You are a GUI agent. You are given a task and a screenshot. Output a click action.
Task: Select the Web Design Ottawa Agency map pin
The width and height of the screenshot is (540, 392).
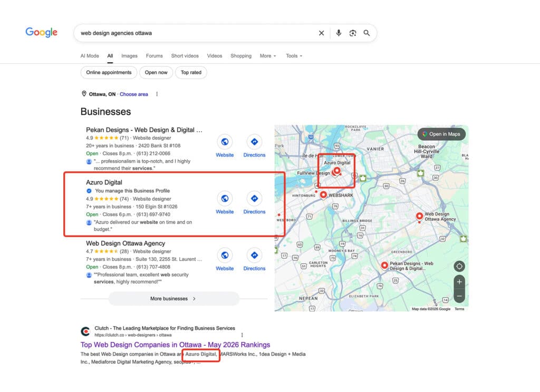coord(419,217)
